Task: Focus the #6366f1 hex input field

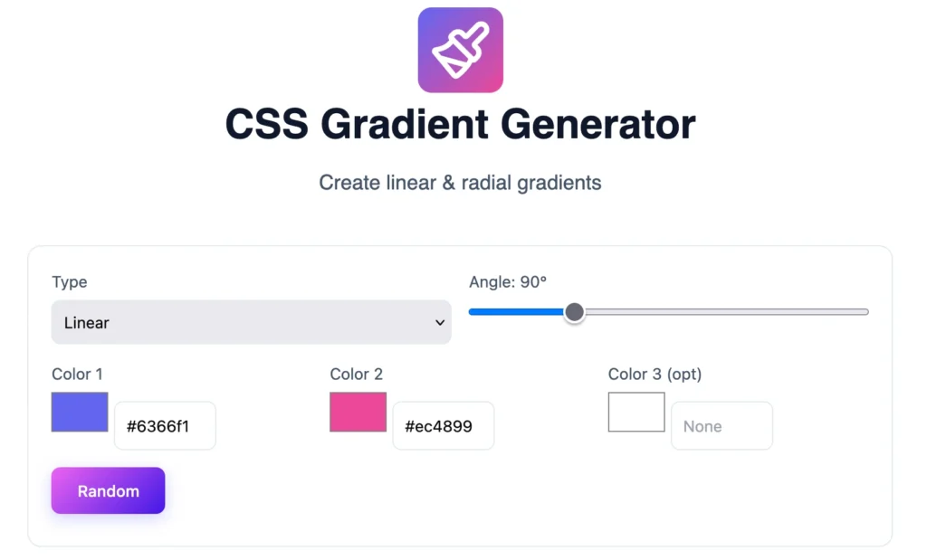Action: 165,425
